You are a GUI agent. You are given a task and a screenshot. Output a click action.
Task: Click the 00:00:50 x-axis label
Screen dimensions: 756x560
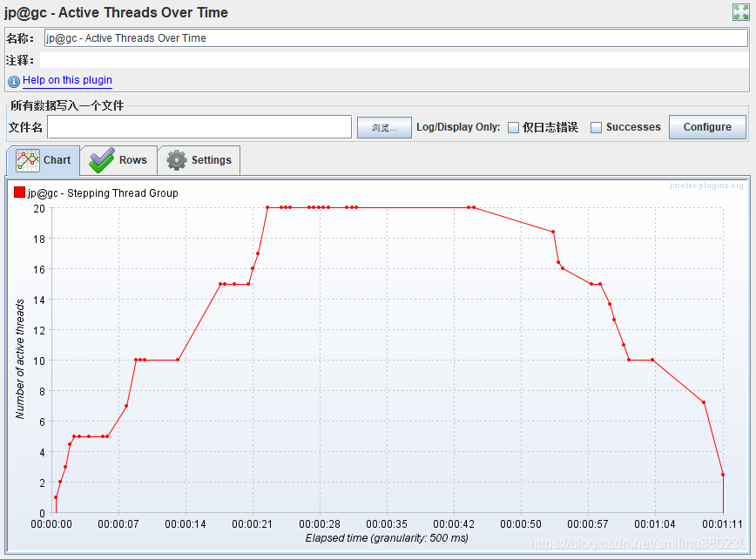pos(521,523)
